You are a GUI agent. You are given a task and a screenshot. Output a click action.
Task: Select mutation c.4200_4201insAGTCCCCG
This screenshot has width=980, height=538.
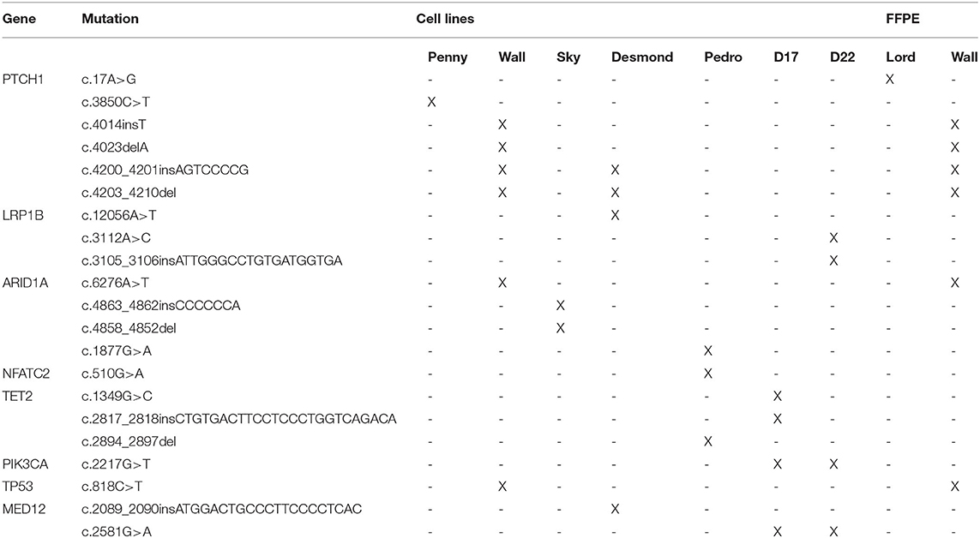[x=165, y=170]
